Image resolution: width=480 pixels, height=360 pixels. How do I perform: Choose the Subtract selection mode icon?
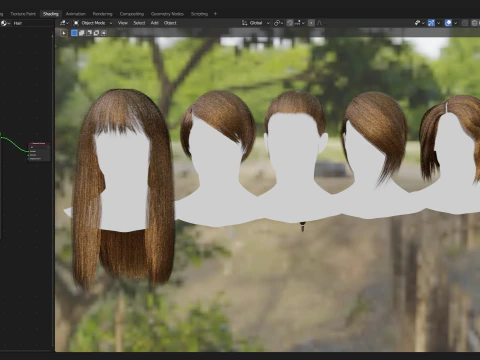coord(89,33)
